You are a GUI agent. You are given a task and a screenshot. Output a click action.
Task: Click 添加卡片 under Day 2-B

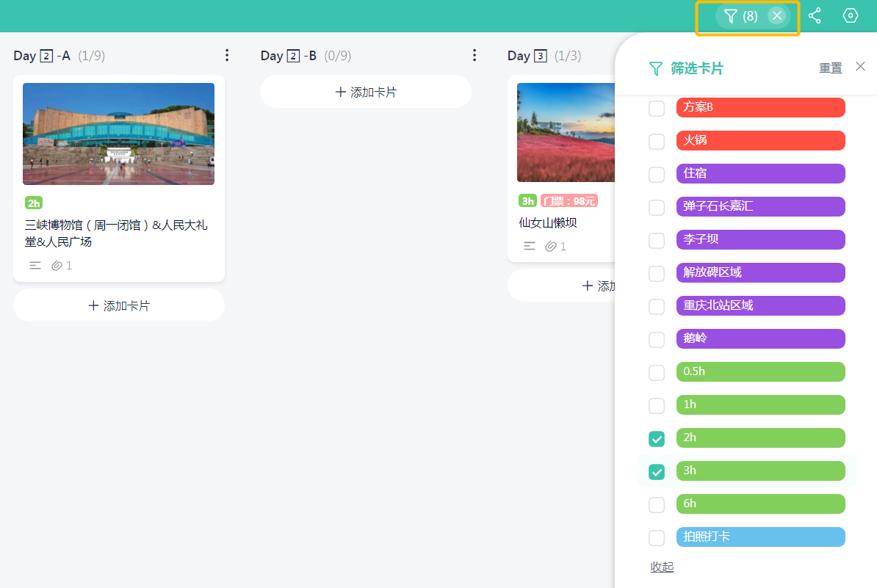[x=366, y=92]
